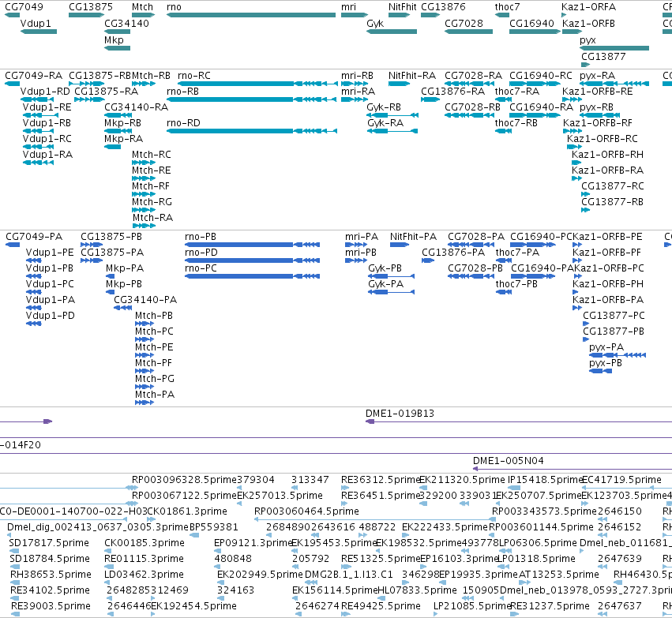Image resolution: width=672 pixels, height=618 pixels.
Task: Select protein Mtch-PA
Action: click(x=145, y=403)
